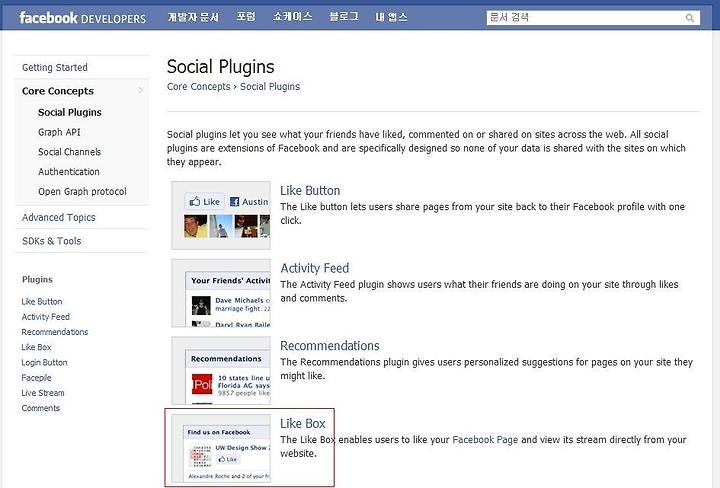This screenshot has width=720, height=488.
Task: Select Social Plugins in sidebar navigation
Action: 70,112
